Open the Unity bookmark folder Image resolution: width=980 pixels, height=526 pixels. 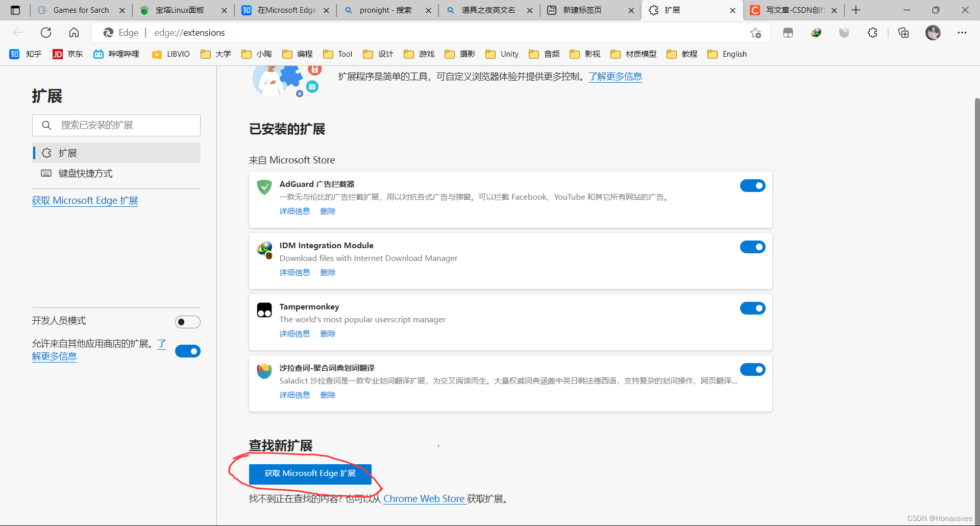click(502, 54)
